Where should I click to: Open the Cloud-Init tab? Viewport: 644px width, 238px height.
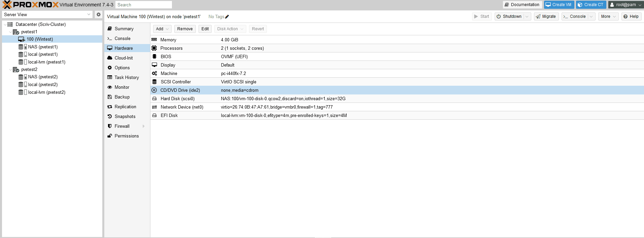click(x=127, y=58)
